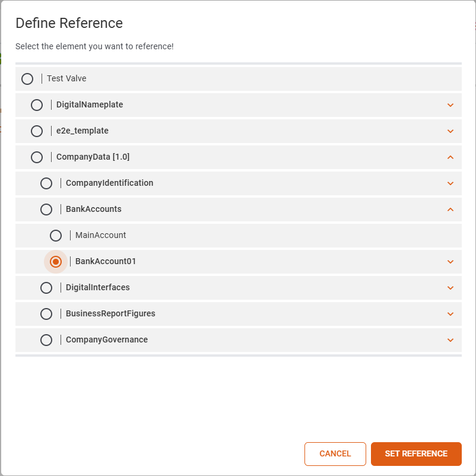Expand the e2e_template entry
Viewport: 476px width, 476px height.
pos(450,131)
